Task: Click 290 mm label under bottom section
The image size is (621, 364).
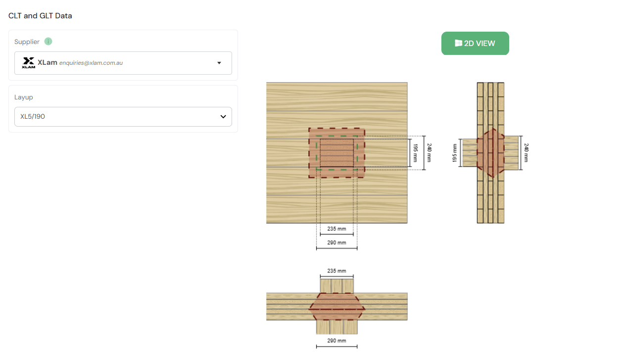Action: [x=336, y=341]
